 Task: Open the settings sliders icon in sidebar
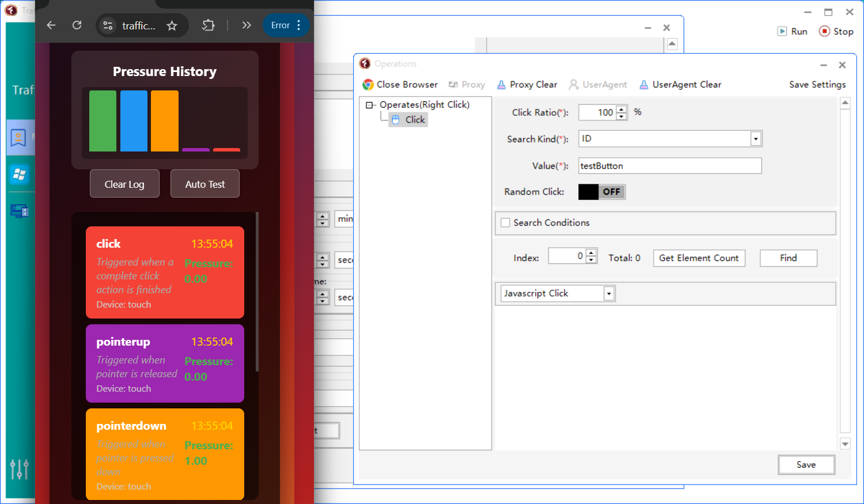[x=19, y=469]
